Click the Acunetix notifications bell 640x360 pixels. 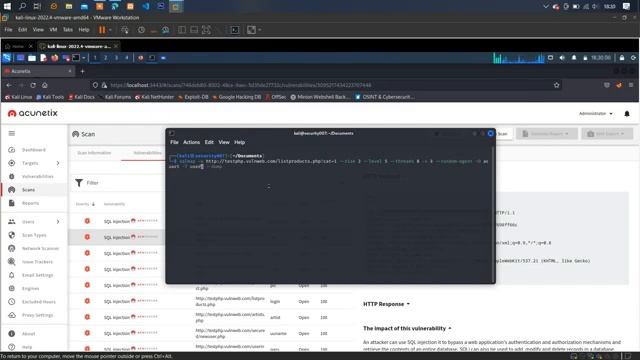point(627,113)
